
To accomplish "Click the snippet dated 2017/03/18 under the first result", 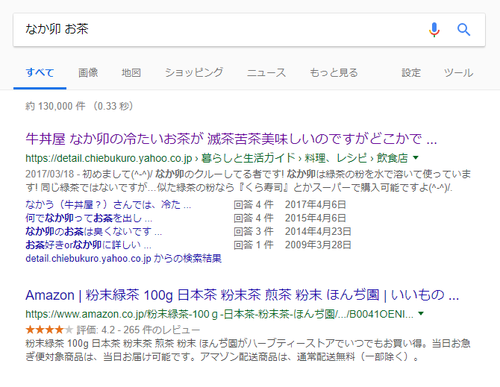I will tap(248, 181).
